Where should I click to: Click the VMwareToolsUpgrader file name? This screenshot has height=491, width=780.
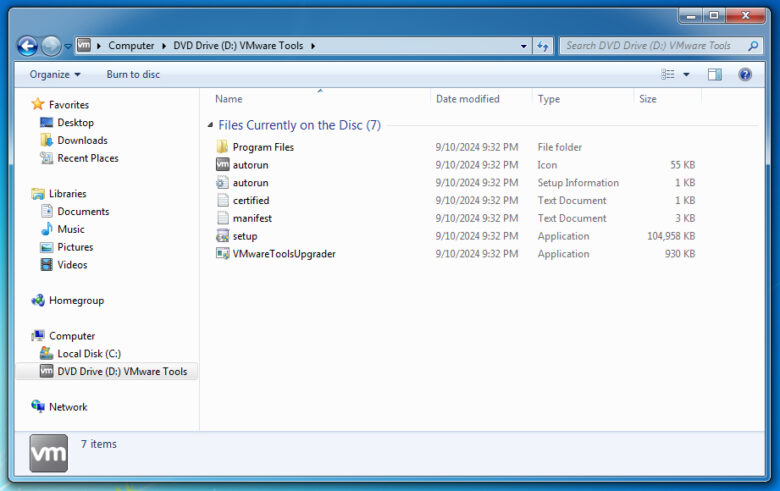click(x=284, y=254)
